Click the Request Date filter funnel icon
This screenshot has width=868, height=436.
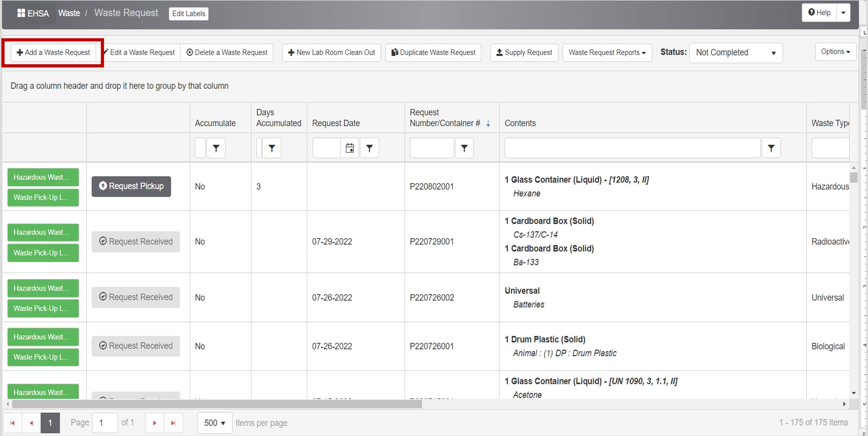(x=369, y=148)
